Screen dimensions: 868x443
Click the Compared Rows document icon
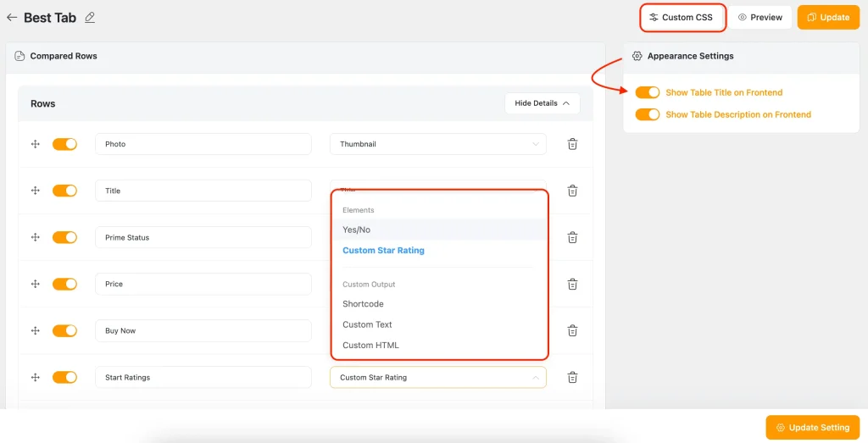click(20, 56)
